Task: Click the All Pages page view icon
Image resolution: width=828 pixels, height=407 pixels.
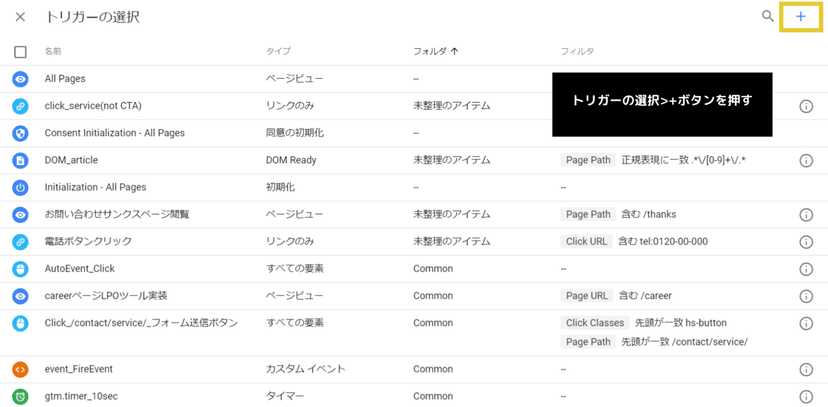Action: [20, 79]
